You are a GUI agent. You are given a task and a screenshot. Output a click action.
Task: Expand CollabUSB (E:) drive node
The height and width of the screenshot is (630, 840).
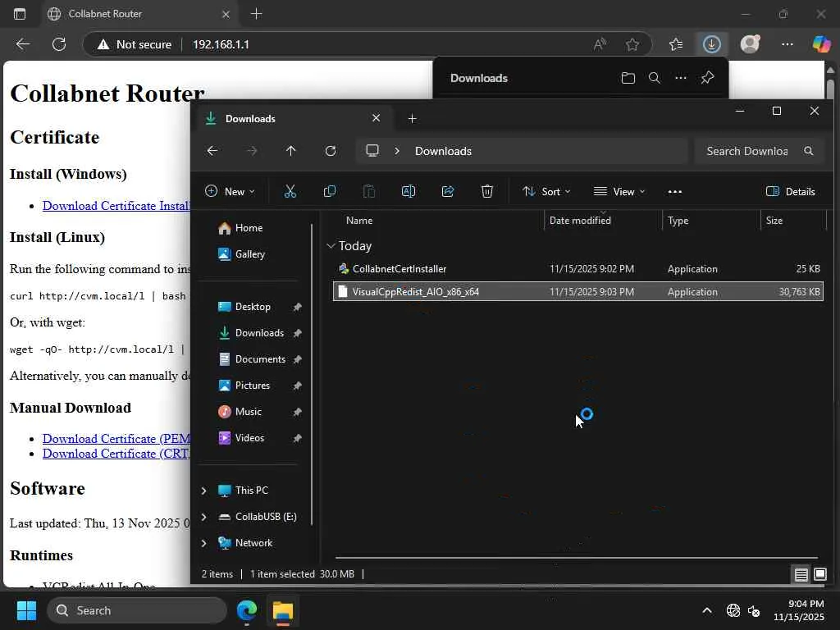(203, 517)
